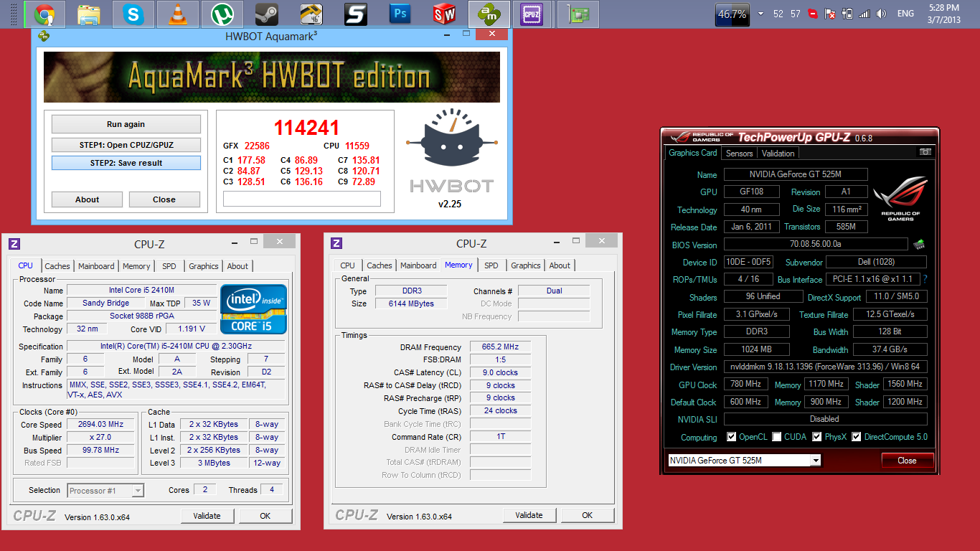This screenshot has width=980, height=551.
Task: Toggle the OpenCL checkbox
Action: point(731,437)
